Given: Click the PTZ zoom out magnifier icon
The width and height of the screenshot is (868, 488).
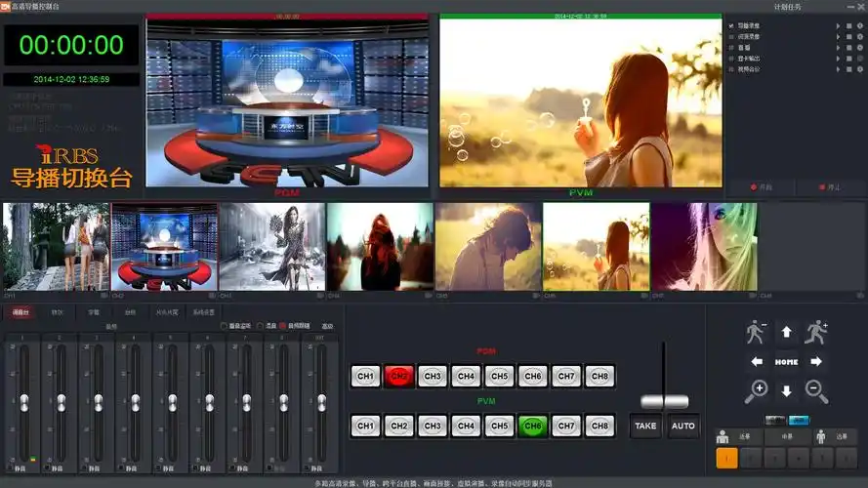Looking at the screenshot, I should [817, 391].
